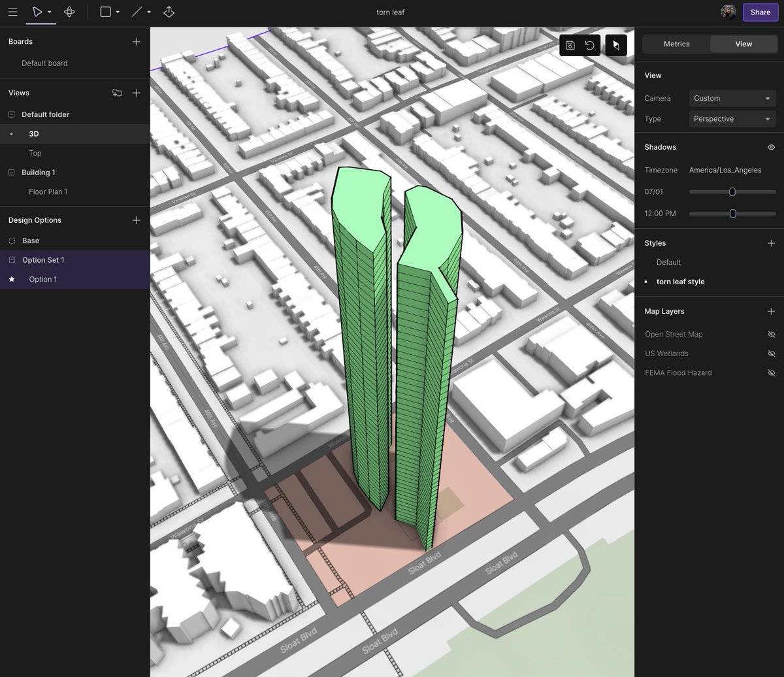Image resolution: width=784 pixels, height=677 pixels.
Task: Click the FEMA Flood Hazard label
Action: (x=678, y=372)
